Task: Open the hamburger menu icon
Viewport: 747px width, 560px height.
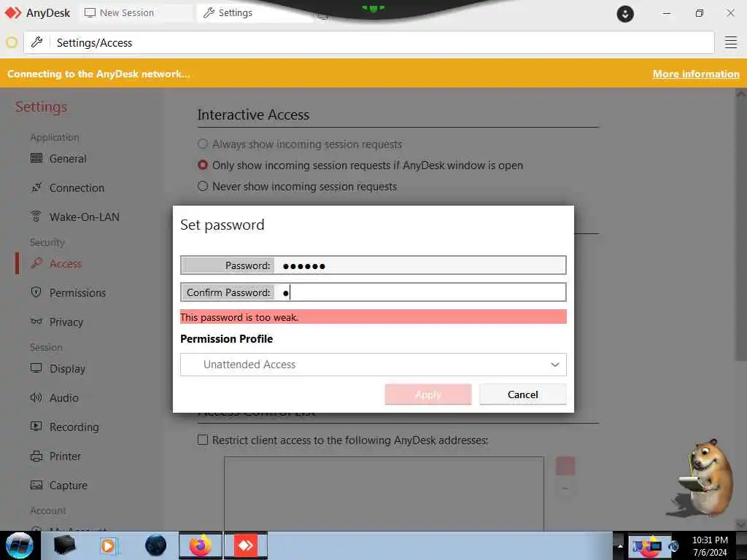Action: coord(730,42)
